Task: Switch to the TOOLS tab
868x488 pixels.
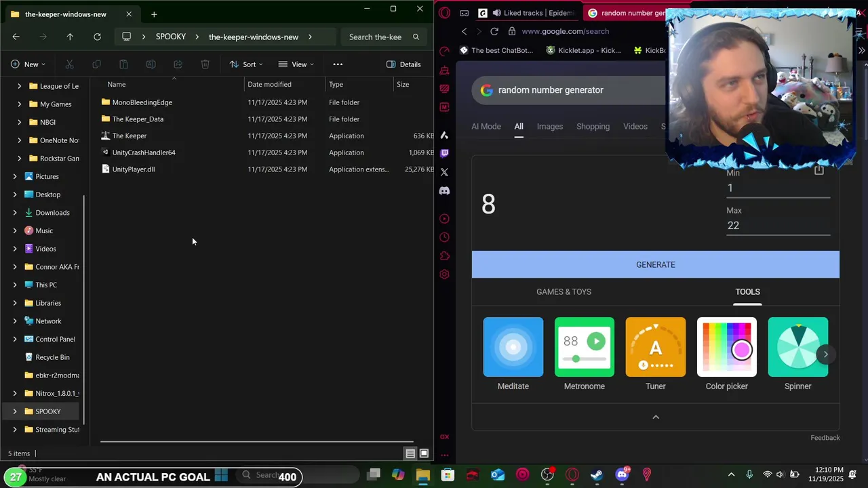Action: click(747, 292)
